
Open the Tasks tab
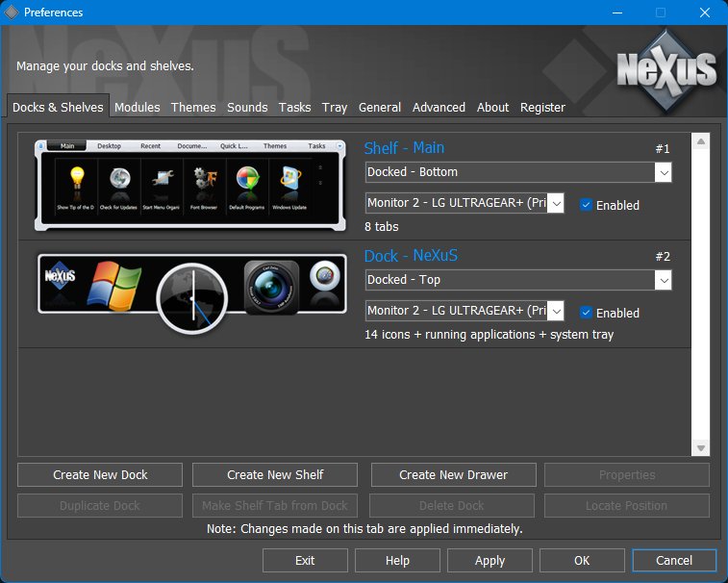click(x=294, y=108)
